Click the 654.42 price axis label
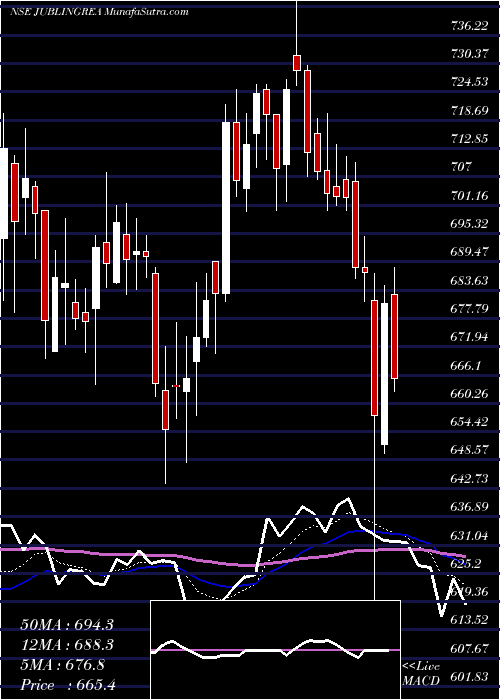Screen dimensions: 500x700 (469, 422)
